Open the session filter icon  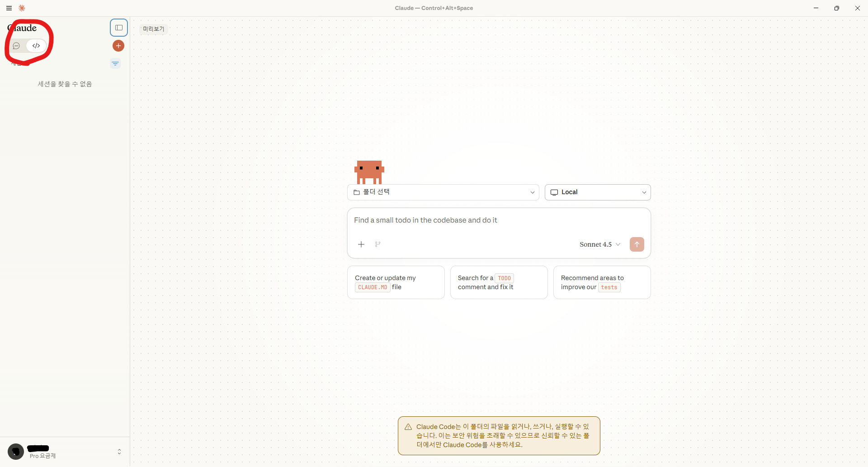coord(115,64)
